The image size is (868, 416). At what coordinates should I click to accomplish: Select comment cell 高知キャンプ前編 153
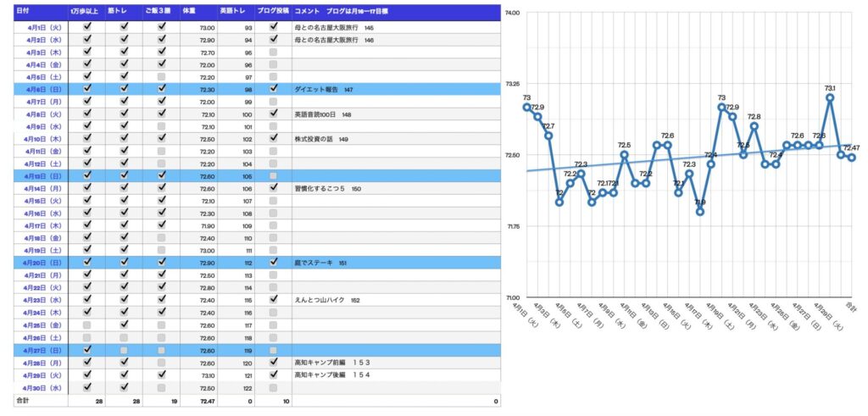[397, 363]
